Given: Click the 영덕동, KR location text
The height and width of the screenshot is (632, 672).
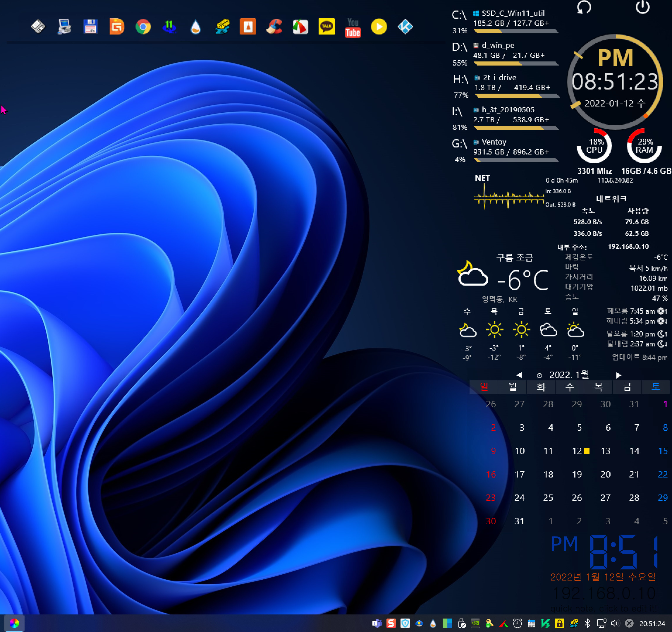Looking at the screenshot, I should pyautogui.click(x=499, y=299).
